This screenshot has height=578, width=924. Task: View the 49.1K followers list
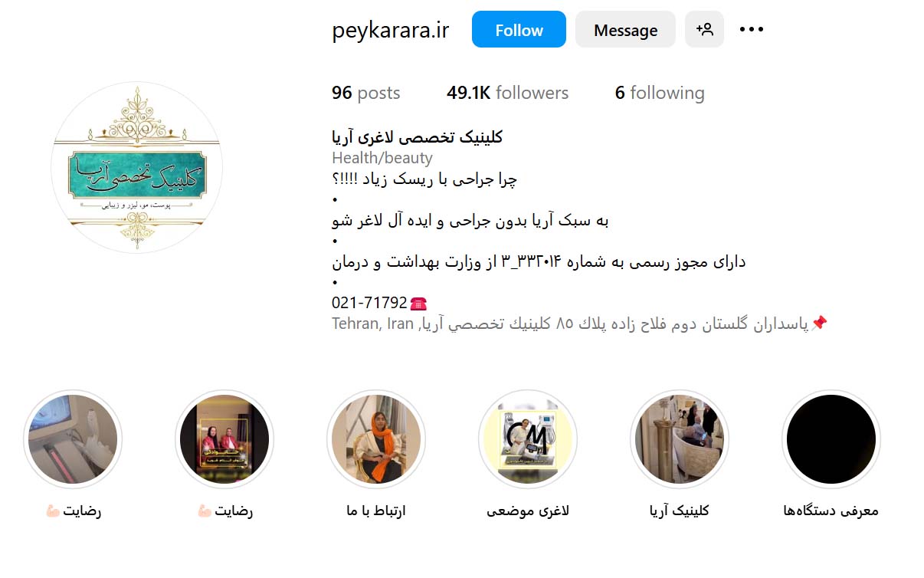[x=507, y=93]
